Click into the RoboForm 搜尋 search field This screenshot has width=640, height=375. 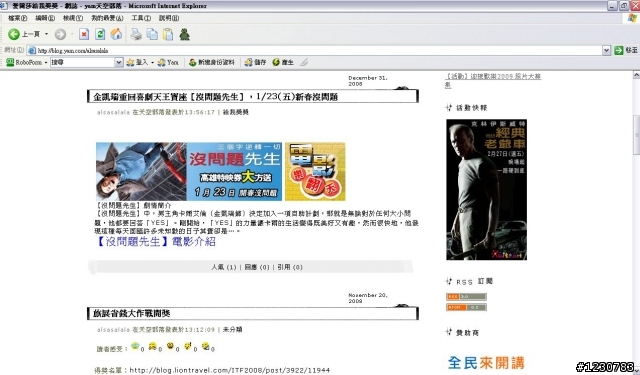[82, 62]
